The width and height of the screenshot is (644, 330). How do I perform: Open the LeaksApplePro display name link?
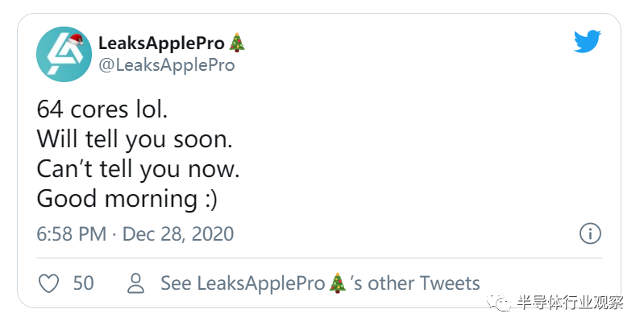(x=161, y=43)
